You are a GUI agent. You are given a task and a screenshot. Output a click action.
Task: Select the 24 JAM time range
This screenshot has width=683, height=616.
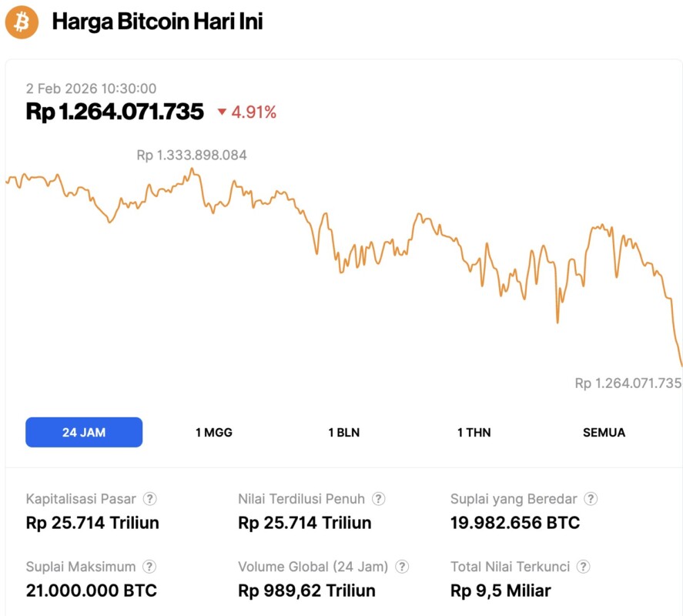click(x=84, y=432)
